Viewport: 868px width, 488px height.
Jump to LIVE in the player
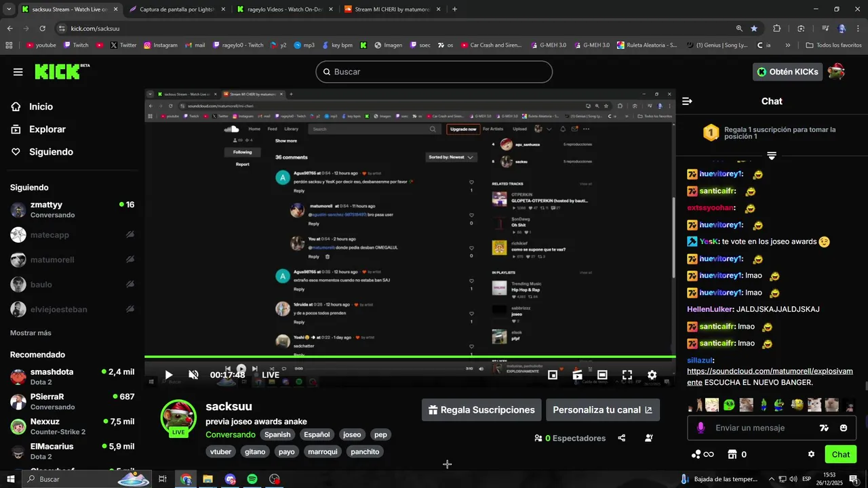click(x=271, y=375)
